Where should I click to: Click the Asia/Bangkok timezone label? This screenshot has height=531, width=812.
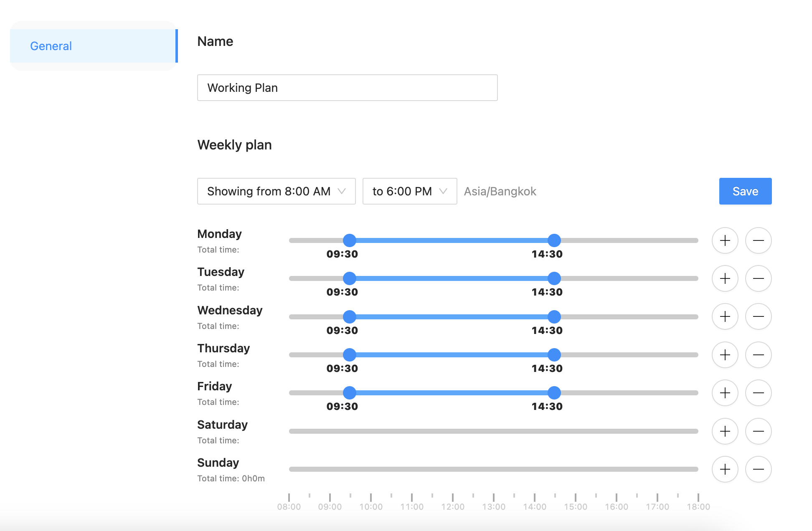tap(500, 191)
